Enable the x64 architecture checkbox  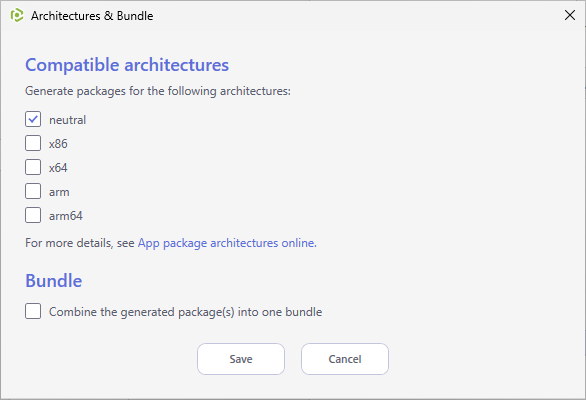point(33,167)
